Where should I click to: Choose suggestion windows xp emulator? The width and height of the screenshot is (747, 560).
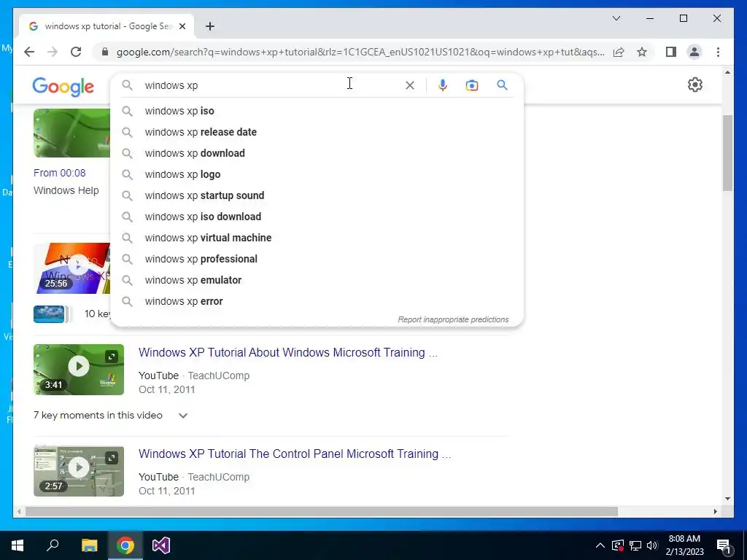[x=317, y=280]
